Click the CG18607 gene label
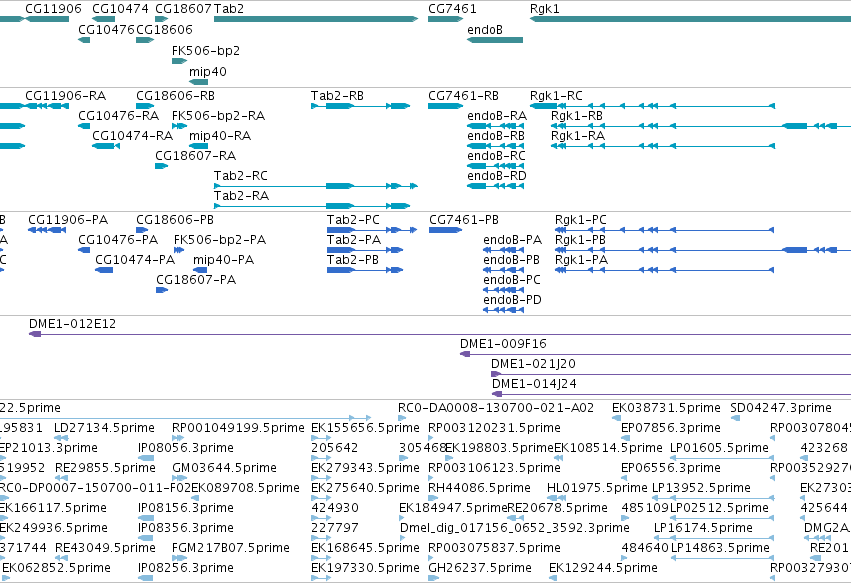Image resolution: width=851 pixels, height=583 pixels. 183,9
